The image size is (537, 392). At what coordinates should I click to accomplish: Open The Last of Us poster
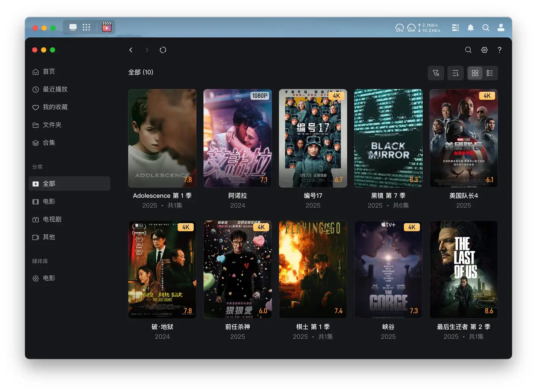[464, 269]
